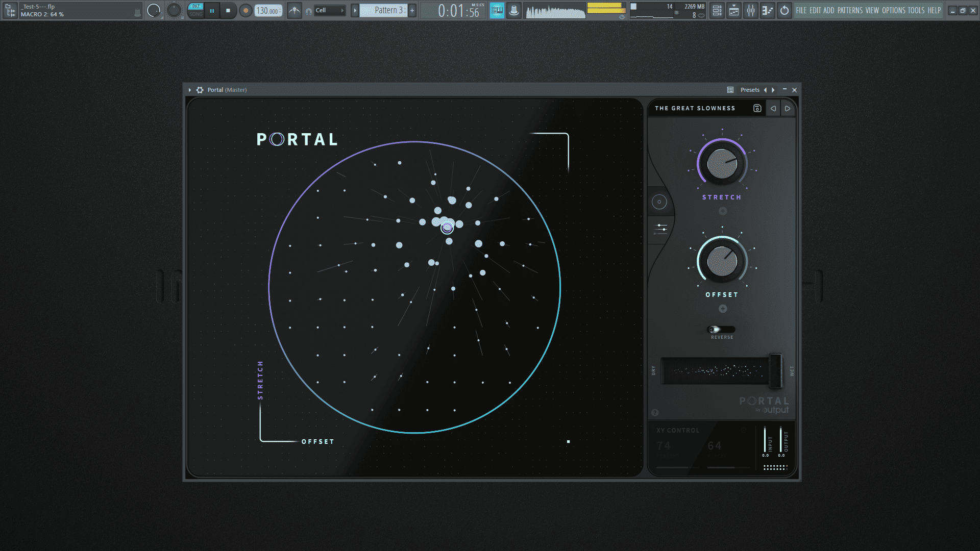Add modulation with plus under OFFSET

coord(723,309)
